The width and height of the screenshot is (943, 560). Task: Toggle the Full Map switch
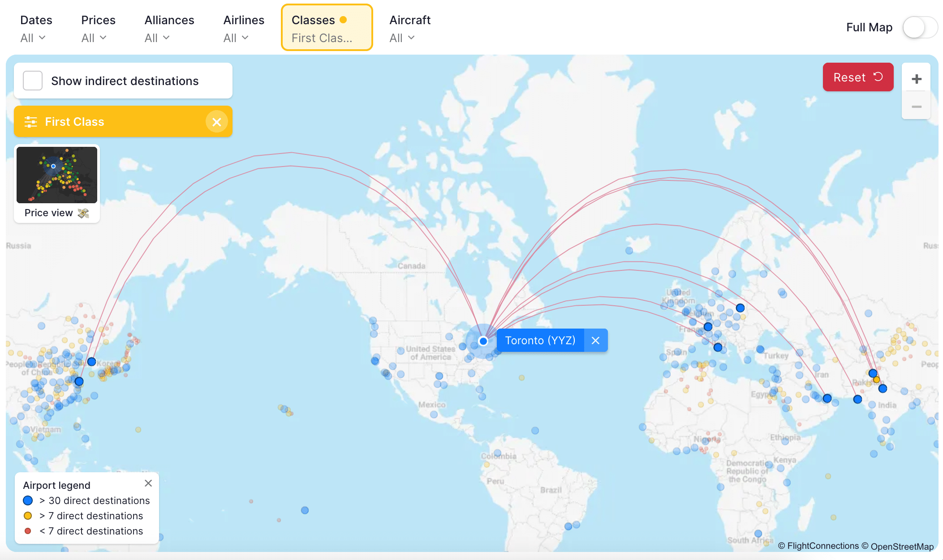(x=920, y=28)
